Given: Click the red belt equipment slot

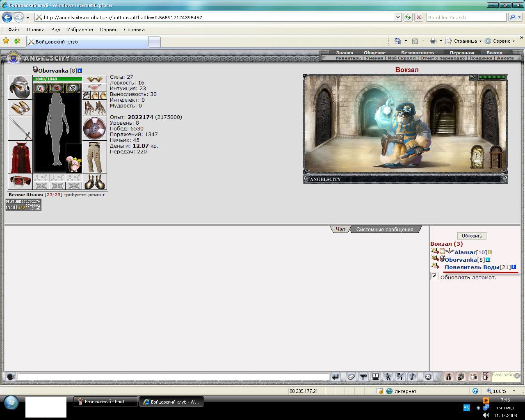Looking at the screenshot, I should 20,181.
